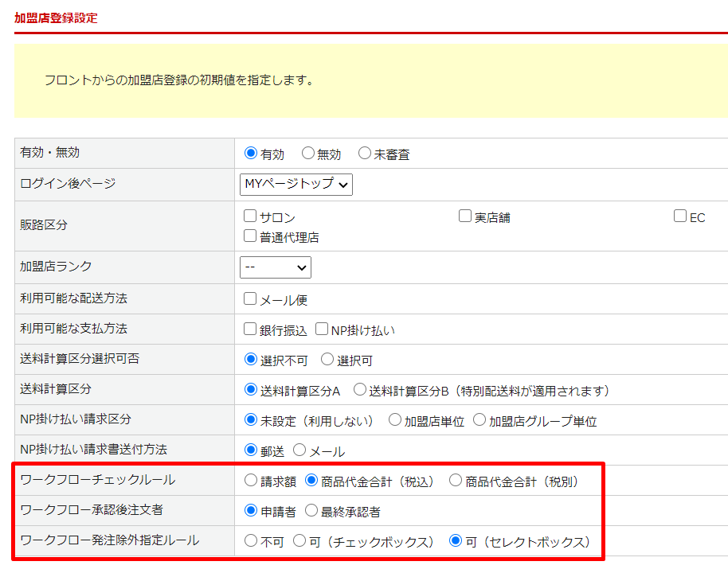
Task: Choose 送料計算区分B radio option
Action: [x=359, y=390]
